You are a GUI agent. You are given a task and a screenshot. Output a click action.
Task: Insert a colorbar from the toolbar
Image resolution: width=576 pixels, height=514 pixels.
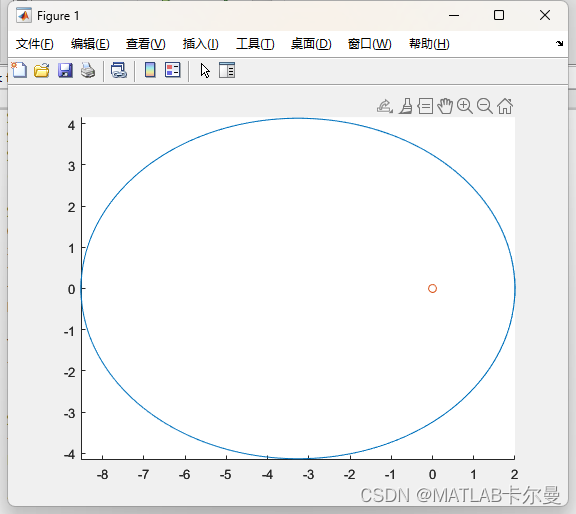coord(150,70)
